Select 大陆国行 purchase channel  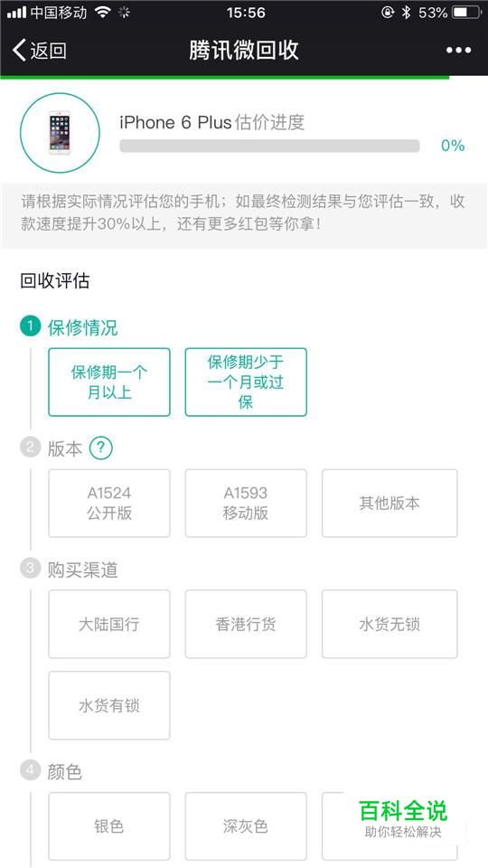[x=109, y=624]
